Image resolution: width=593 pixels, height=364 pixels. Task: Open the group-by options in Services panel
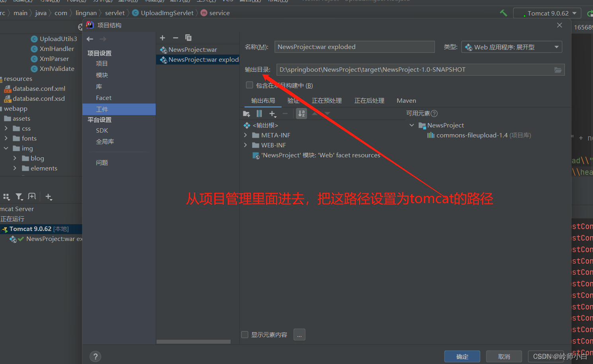tap(6, 197)
